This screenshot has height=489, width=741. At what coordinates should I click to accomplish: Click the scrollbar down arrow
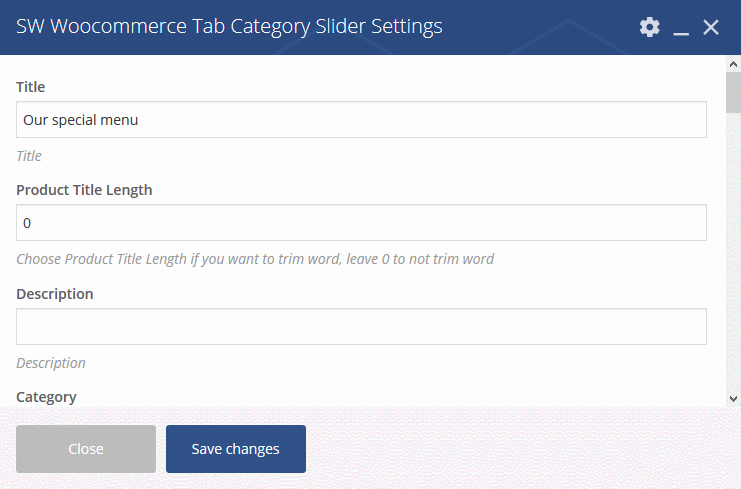coord(733,399)
